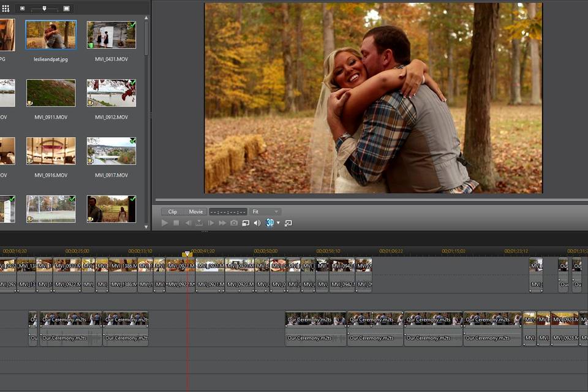Click the 3D badge on MVI_0431.MOV thumbnail
Image resolution: width=588 pixels, height=392 pixels.
coord(91,45)
